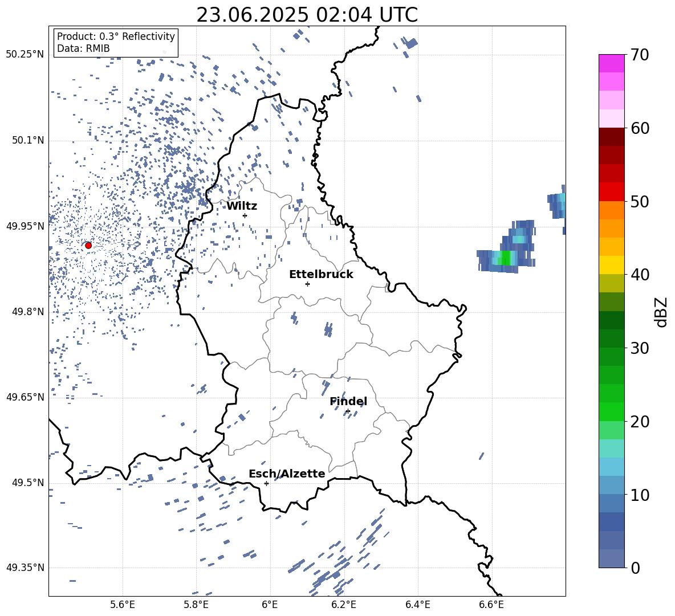675x616 pixels.
Task: Click the Esch/Alzette city label
Action: (x=287, y=474)
